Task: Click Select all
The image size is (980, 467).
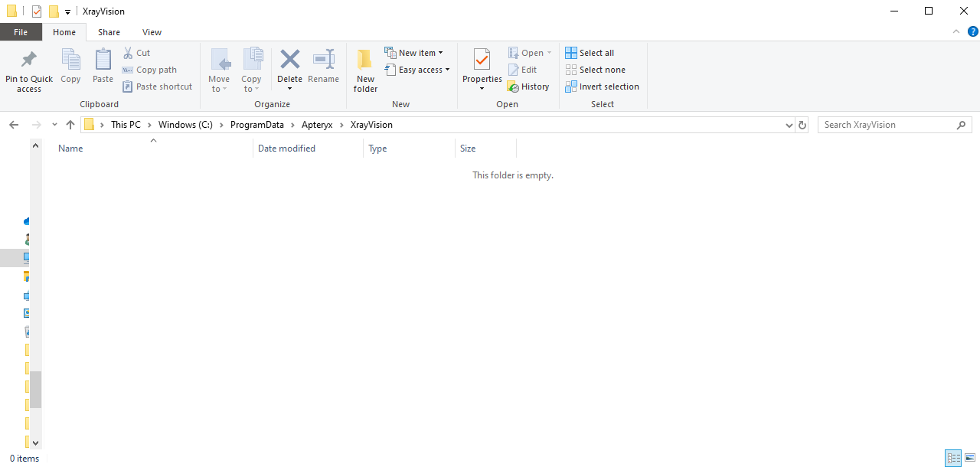Action: point(590,53)
